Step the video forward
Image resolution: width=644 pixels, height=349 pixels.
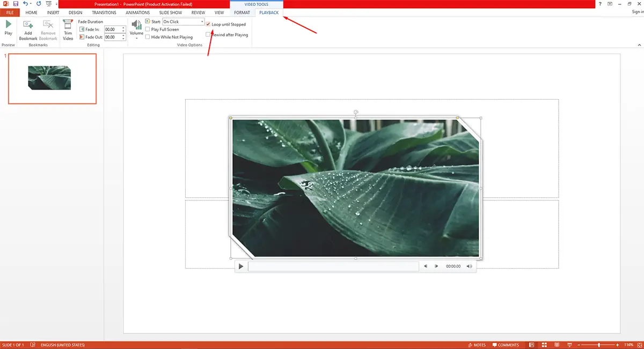coord(436,266)
